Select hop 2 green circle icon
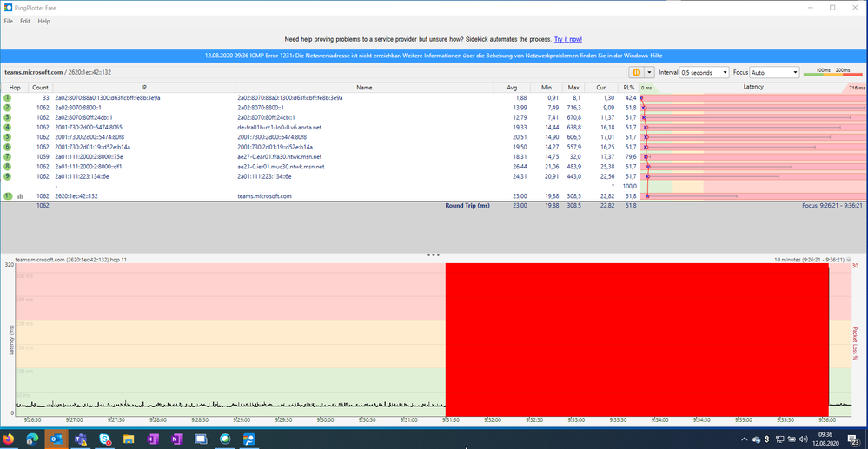The width and height of the screenshot is (868, 449). tap(7, 108)
